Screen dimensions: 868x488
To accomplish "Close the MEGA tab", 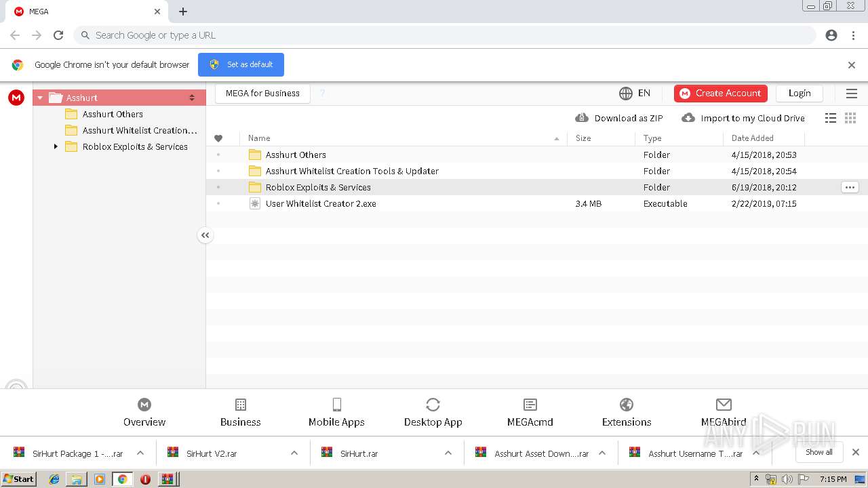I will point(157,12).
